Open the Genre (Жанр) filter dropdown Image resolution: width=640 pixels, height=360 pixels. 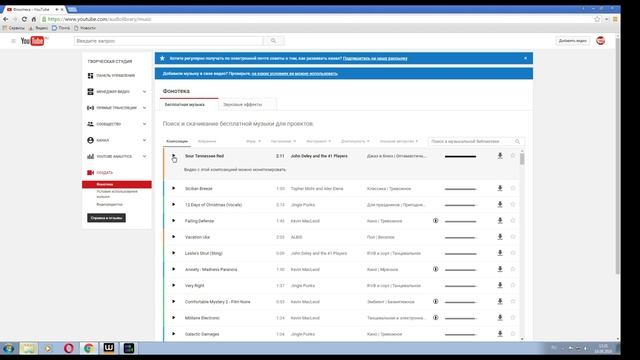click(253, 141)
